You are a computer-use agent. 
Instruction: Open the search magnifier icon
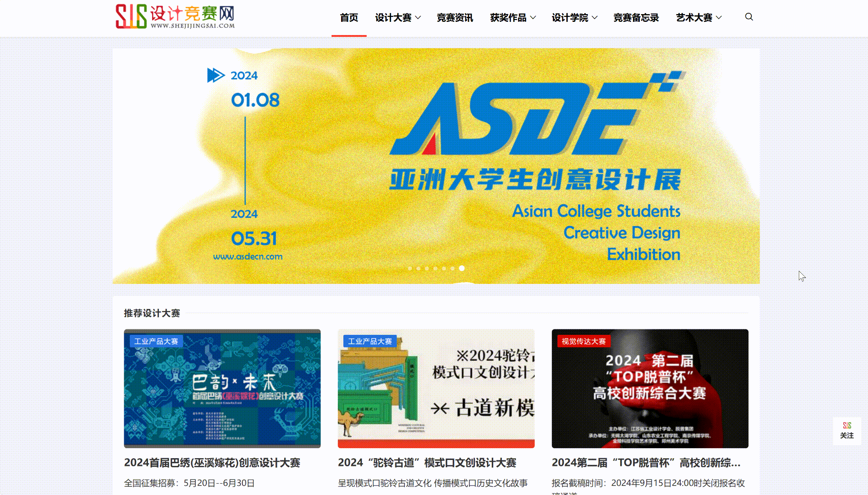click(x=749, y=17)
